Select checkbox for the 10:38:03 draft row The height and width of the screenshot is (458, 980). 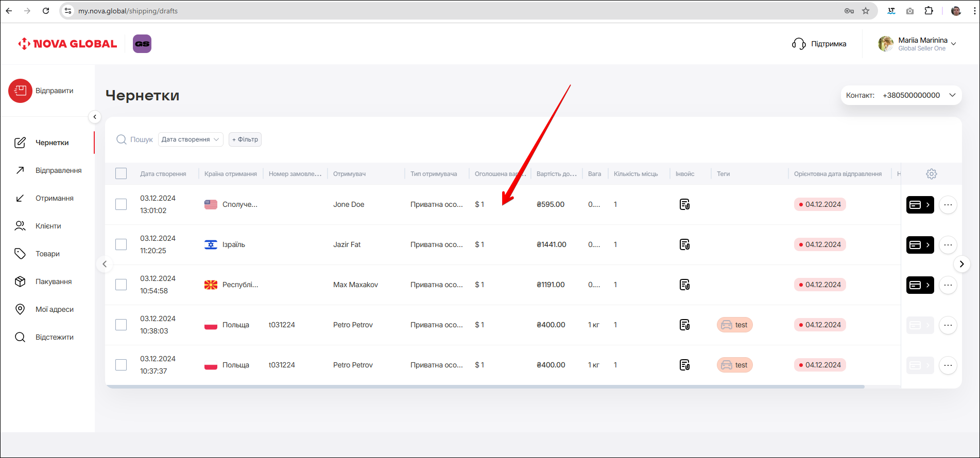[121, 325]
